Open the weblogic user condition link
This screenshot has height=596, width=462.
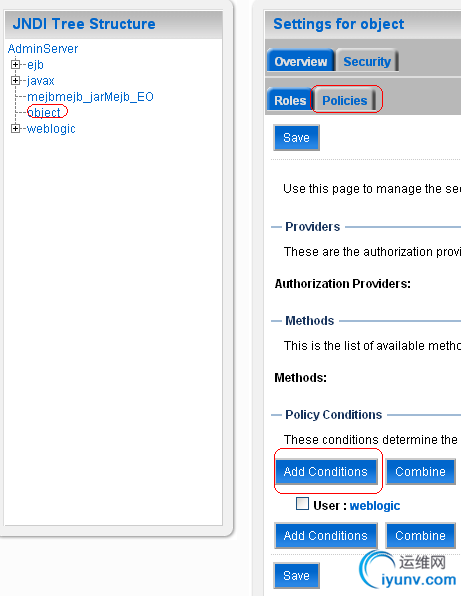[x=375, y=506]
